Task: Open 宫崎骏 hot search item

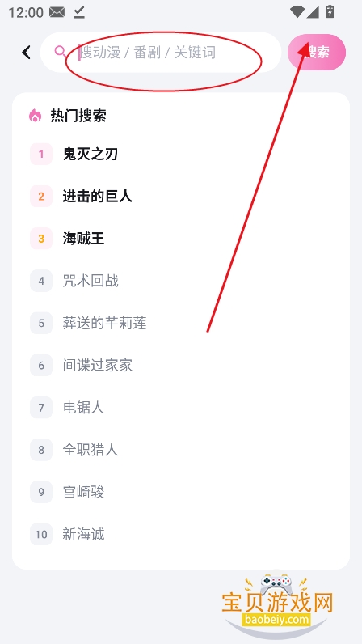Action: point(83,492)
